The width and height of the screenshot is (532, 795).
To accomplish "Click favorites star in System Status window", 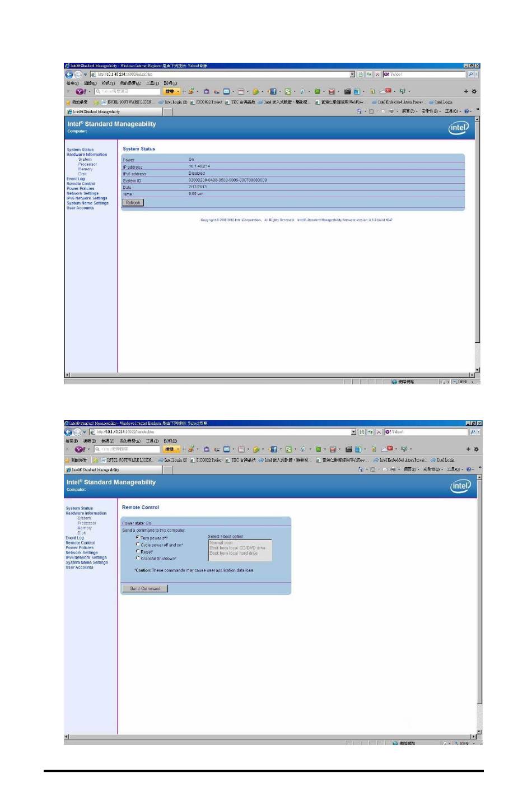I will [x=68, y=103].
